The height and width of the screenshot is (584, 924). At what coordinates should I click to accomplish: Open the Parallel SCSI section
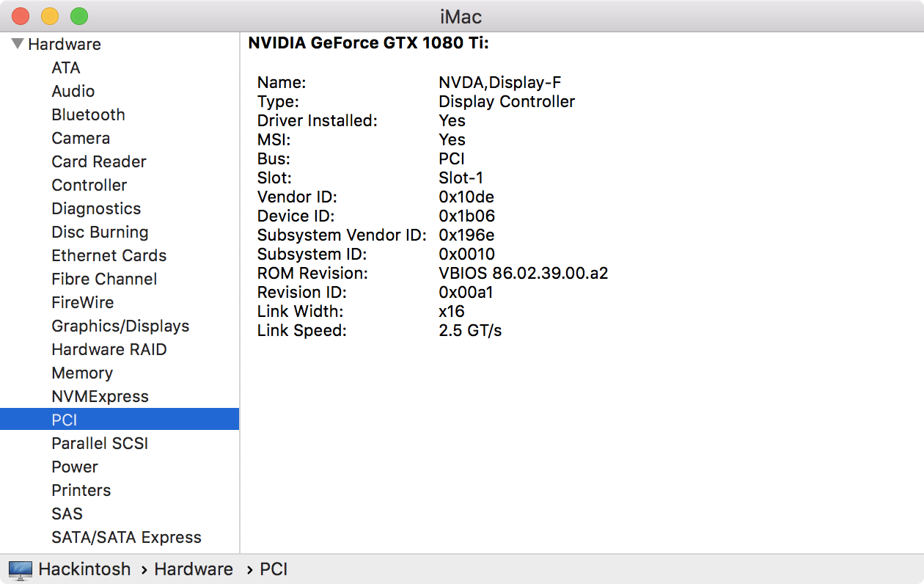tap(100, 443)
